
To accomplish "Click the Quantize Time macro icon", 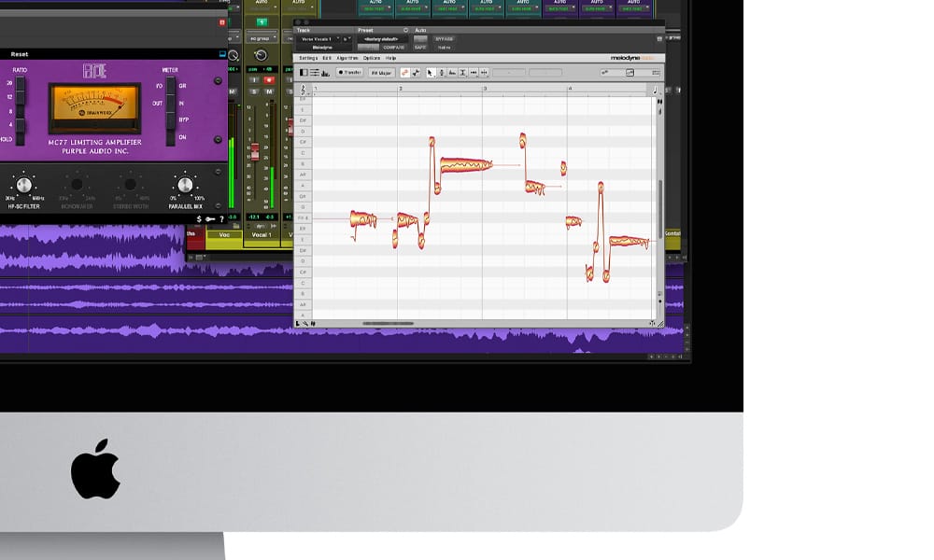I will (x=416, y=73).
